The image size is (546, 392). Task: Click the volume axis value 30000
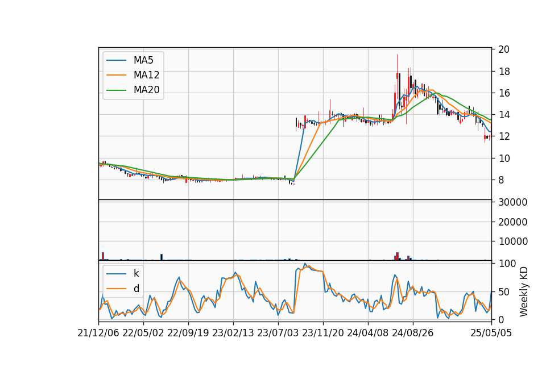pos(513,202)
